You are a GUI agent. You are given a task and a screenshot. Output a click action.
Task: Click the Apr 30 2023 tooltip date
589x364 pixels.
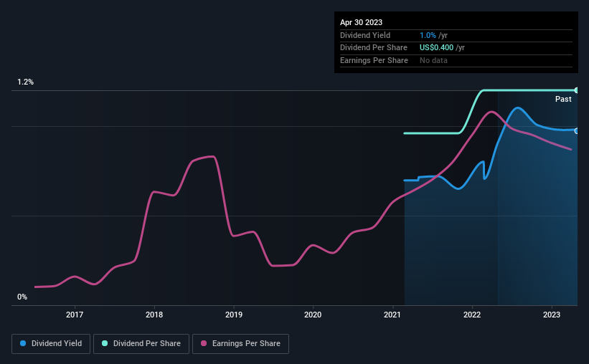tap(361, 22)
